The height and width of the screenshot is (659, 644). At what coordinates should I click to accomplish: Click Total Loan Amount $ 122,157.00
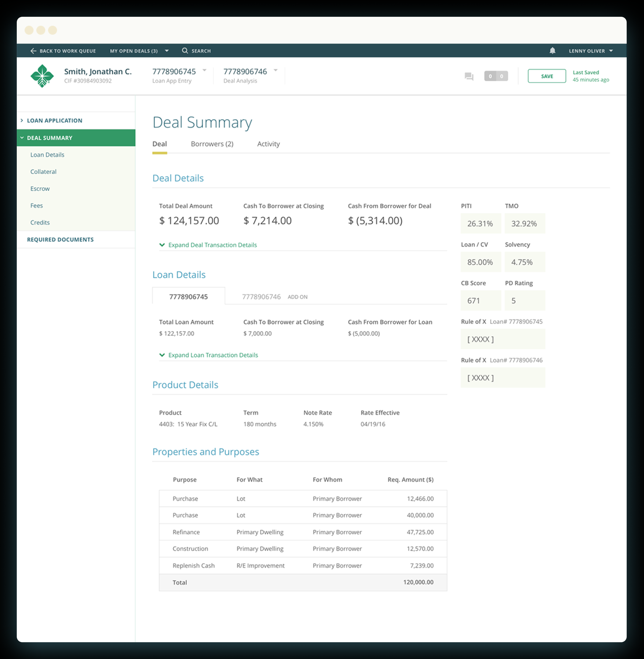point(177,333)
